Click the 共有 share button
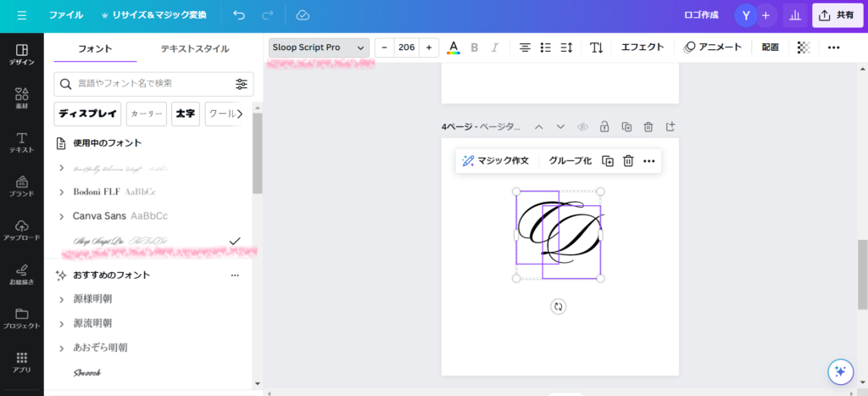868x396 pixels. click(837, 15)
